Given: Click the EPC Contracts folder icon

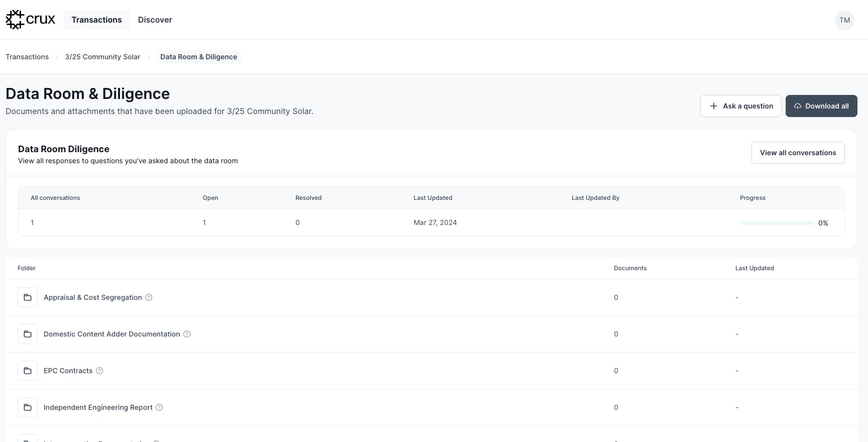Looking at the screenshot, I should point(28,371).
